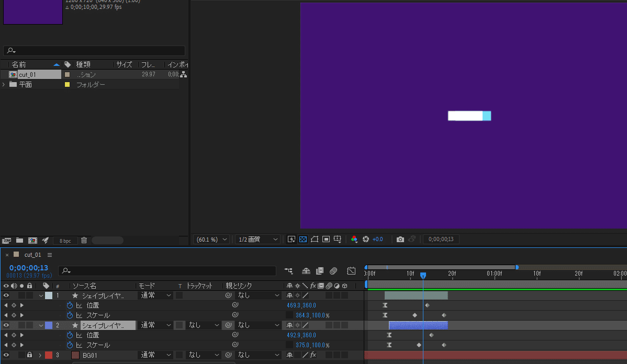The image size is (627, 364).
Task: Click layer 1 position value 469.3,360.0
Action: click(301, 305)
